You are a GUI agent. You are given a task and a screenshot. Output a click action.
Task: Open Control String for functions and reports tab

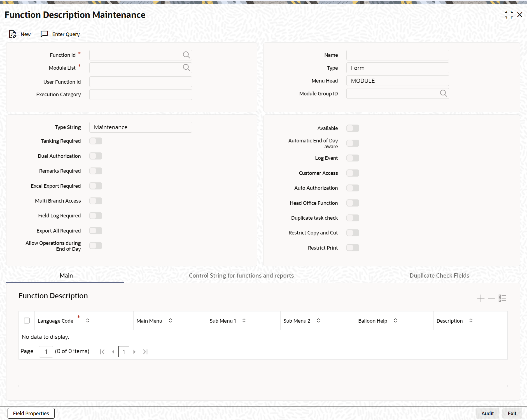click(x=241, y=276)
